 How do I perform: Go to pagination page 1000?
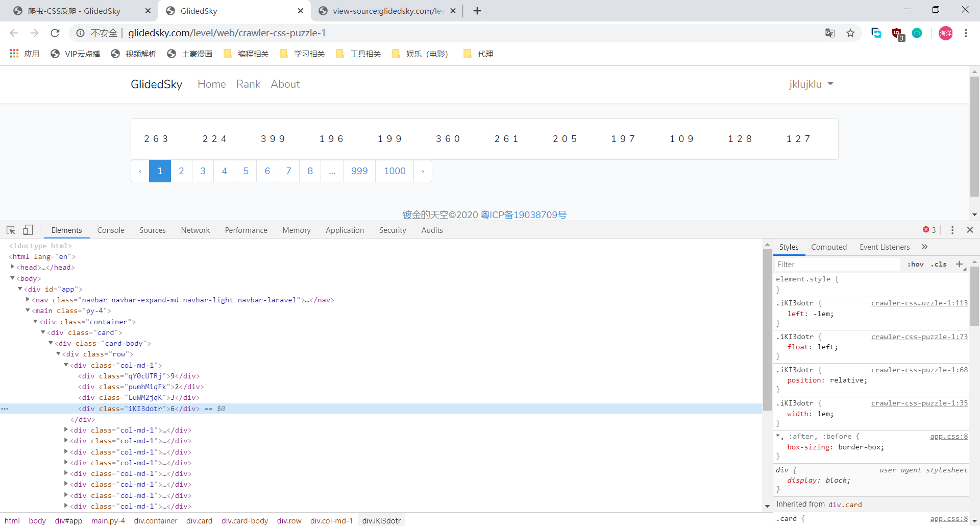tap(395, 171)
